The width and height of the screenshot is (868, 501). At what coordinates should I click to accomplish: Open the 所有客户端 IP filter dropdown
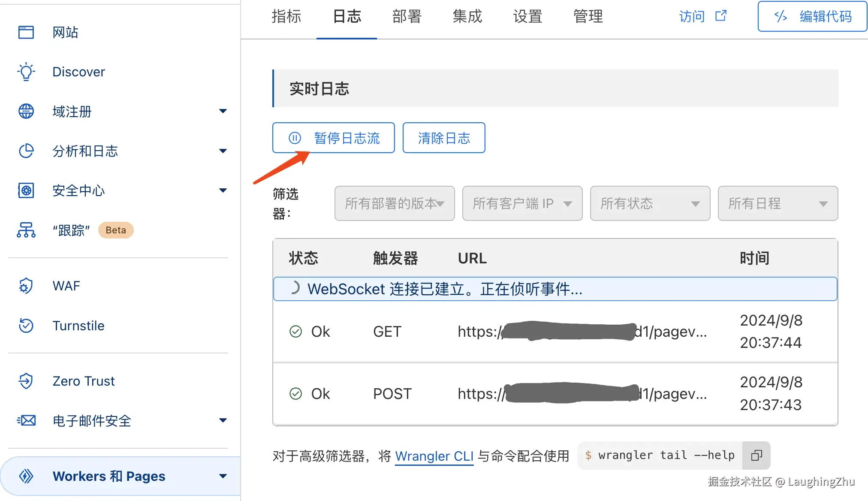(x=522, y=203)
